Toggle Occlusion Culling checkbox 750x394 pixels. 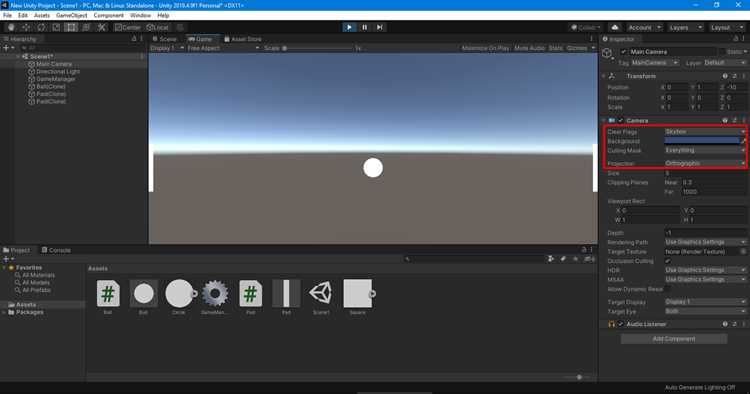pos(668,261)
